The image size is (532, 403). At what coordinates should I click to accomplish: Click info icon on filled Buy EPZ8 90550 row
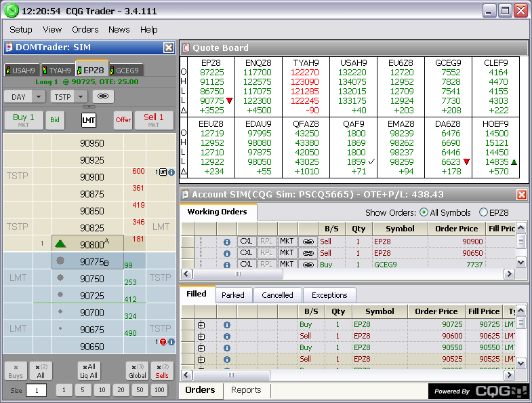pos(227,348)
